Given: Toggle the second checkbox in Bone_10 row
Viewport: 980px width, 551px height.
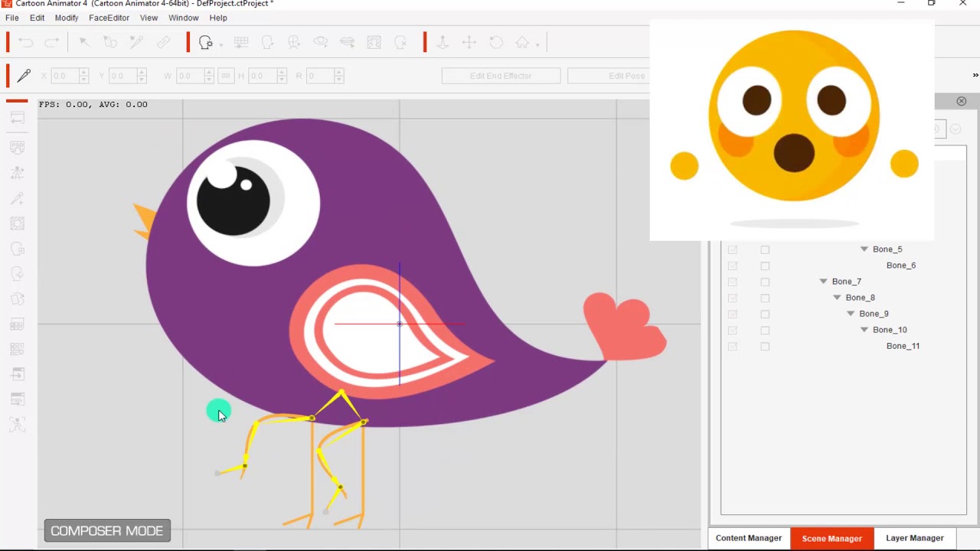Looking at the screenshot, I should (765, 330).
